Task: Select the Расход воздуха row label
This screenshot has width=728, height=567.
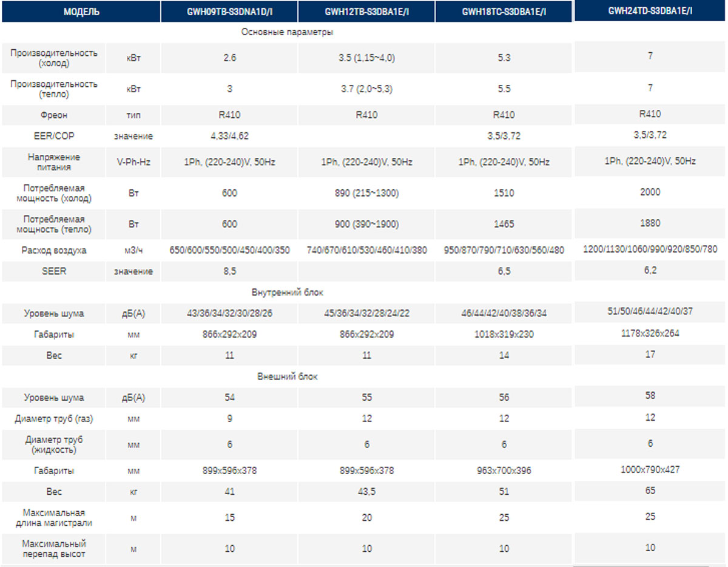Action: [53, 250]
